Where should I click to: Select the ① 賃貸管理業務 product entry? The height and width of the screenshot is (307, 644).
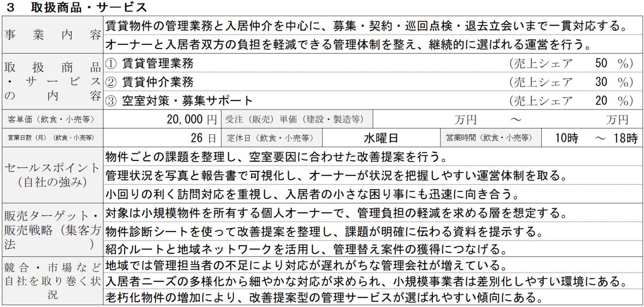click(150, 63)
